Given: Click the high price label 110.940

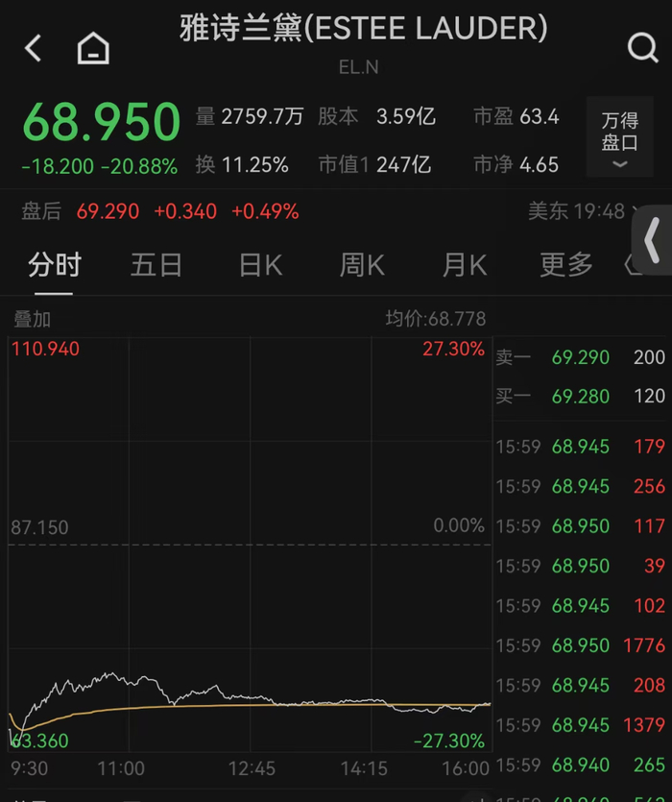Looking at the screenshot, I should pyautogui.click(x=45, y=349).
